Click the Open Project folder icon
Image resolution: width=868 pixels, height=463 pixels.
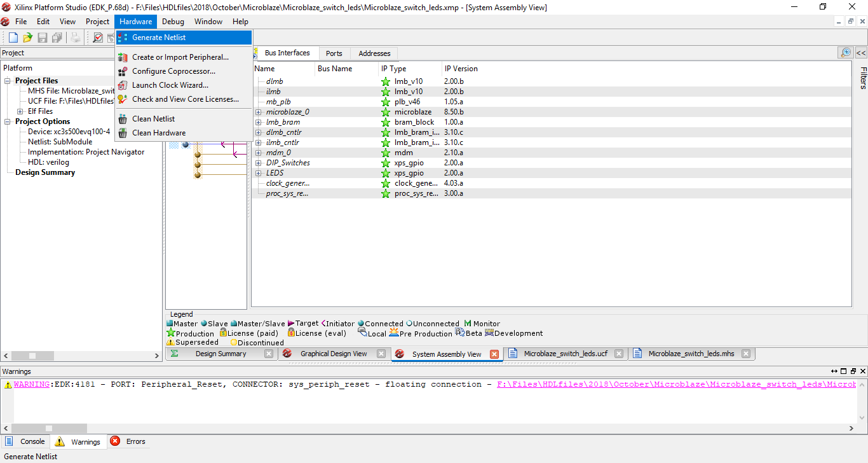point(28,38)
